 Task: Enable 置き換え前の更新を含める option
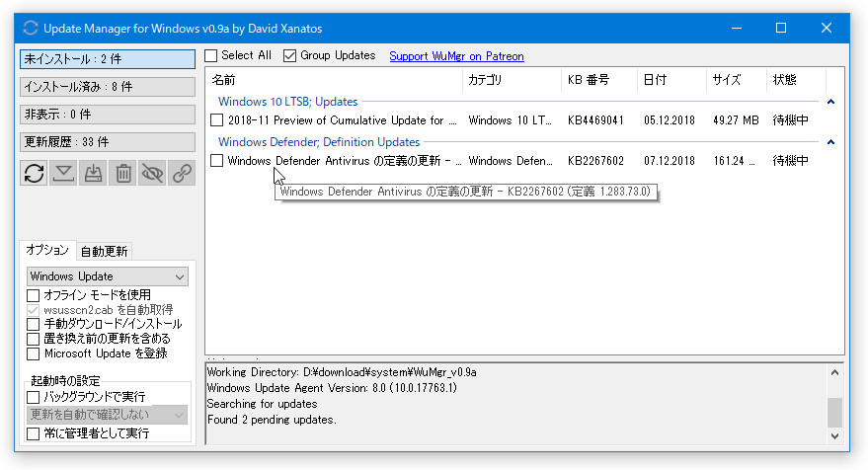click(x=34, y=339)
